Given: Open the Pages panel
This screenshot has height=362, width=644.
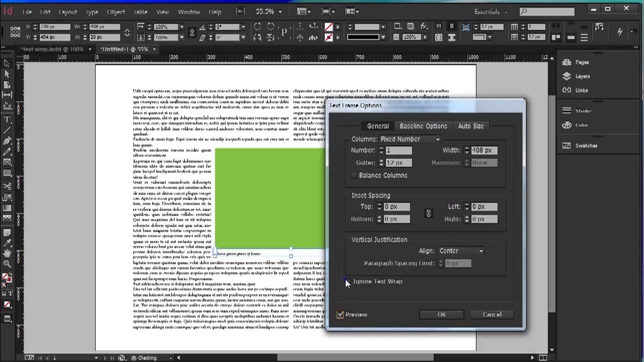Looking at the screenshot, I should coord(582,62).
